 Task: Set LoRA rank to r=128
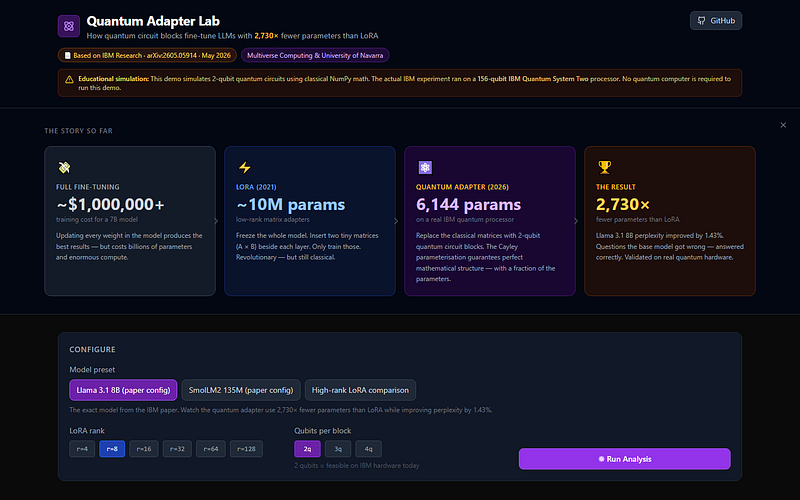click(246, 449)
